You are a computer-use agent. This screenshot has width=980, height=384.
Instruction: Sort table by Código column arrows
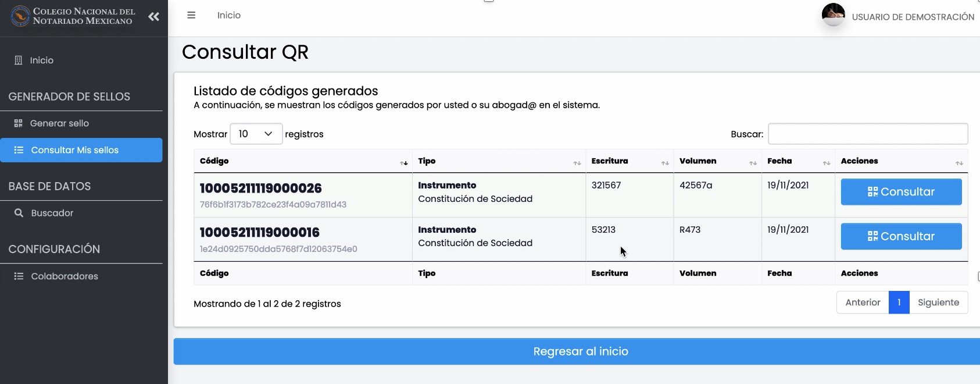coord(404,163)
